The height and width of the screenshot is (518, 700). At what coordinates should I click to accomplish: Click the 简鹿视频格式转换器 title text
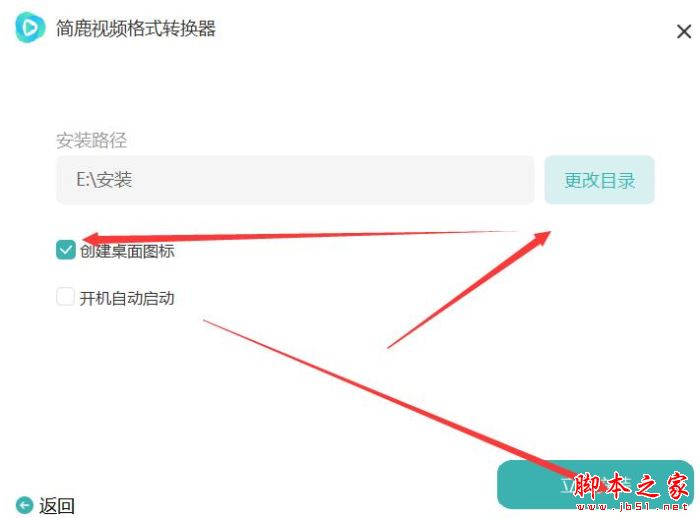[136, 28]
